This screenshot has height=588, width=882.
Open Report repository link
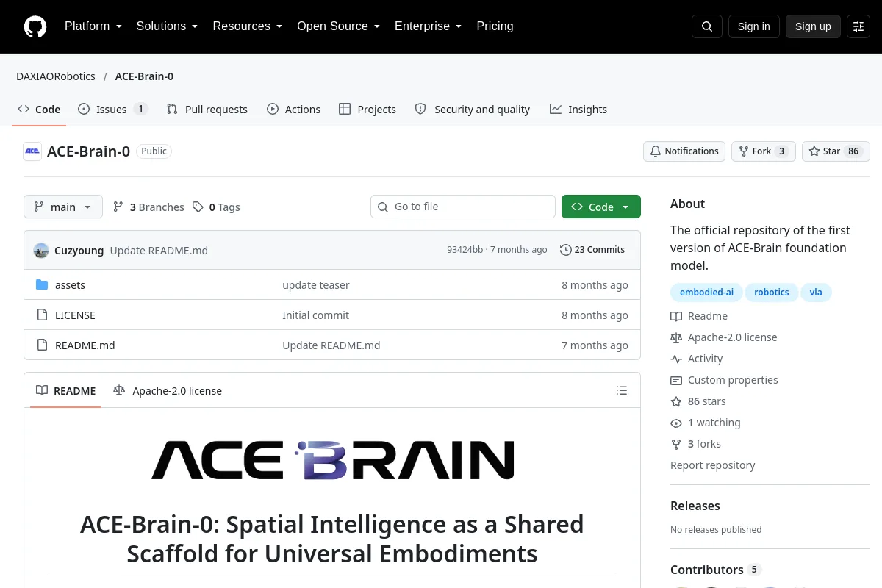pyautogui.click(x=713, y=465)
